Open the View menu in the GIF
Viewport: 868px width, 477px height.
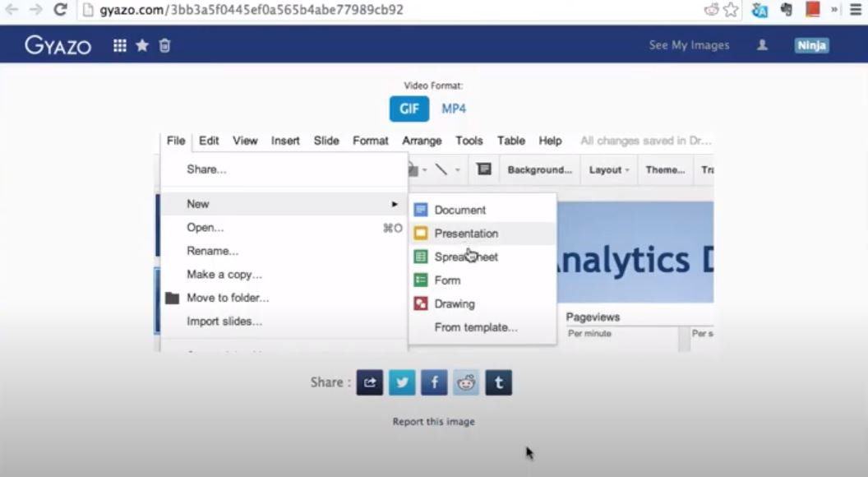[x=245, y=141]
